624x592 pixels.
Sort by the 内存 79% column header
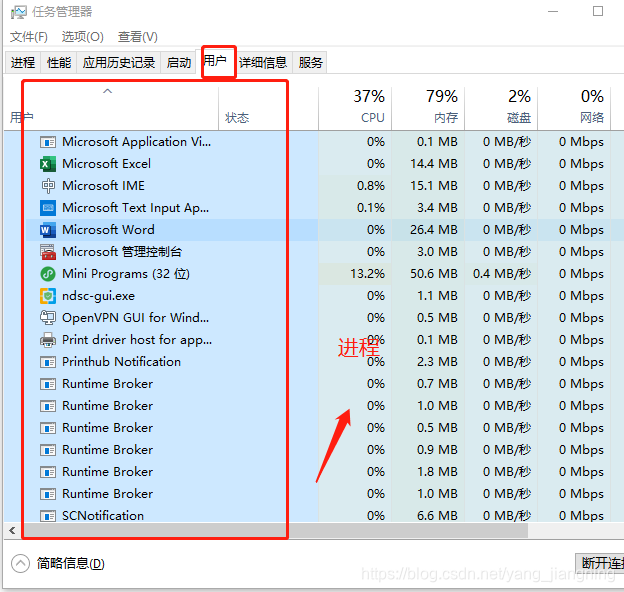click(x=428, y=109)
